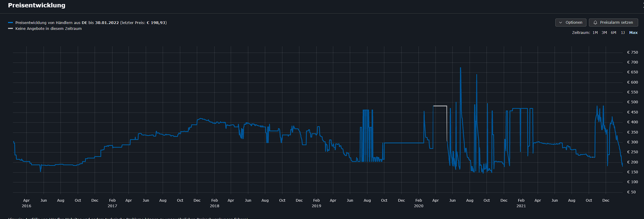Select the 3M time range

(604, 33)
